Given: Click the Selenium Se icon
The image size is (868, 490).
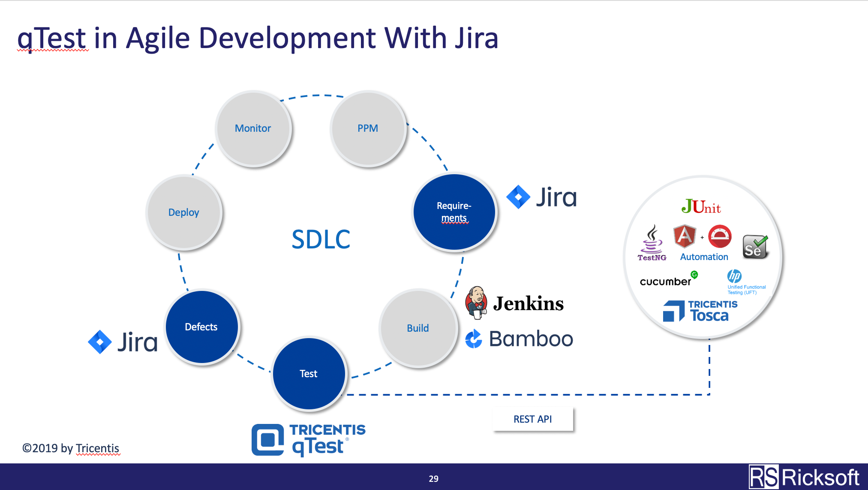Looking at the screenshot, I should point(755,247).
